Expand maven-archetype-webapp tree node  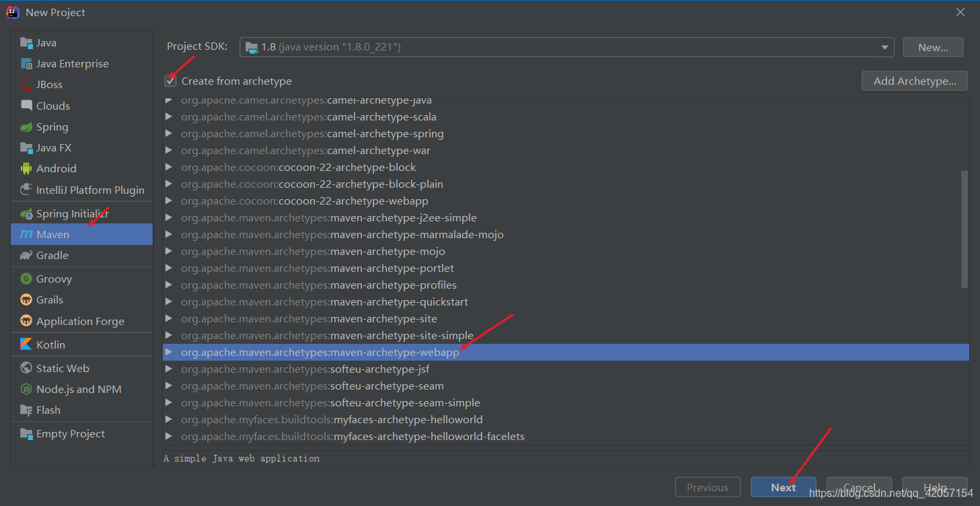point(169,353)
